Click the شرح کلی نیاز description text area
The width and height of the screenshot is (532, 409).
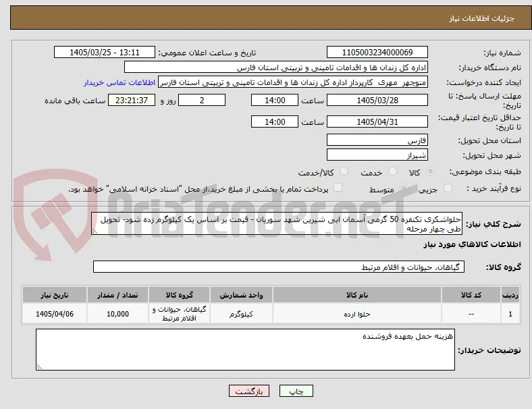click(x=277, y=224)
